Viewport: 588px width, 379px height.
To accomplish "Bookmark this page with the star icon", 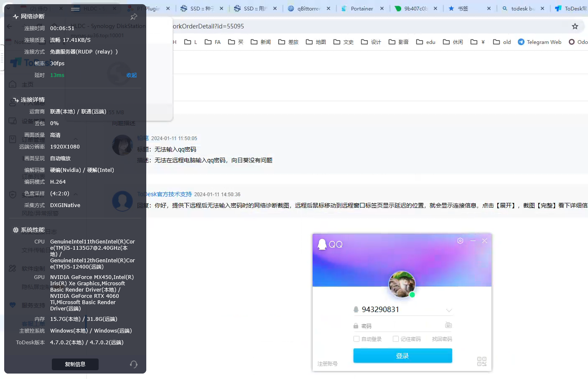I will pyautogui.click(x=575, y=26).
